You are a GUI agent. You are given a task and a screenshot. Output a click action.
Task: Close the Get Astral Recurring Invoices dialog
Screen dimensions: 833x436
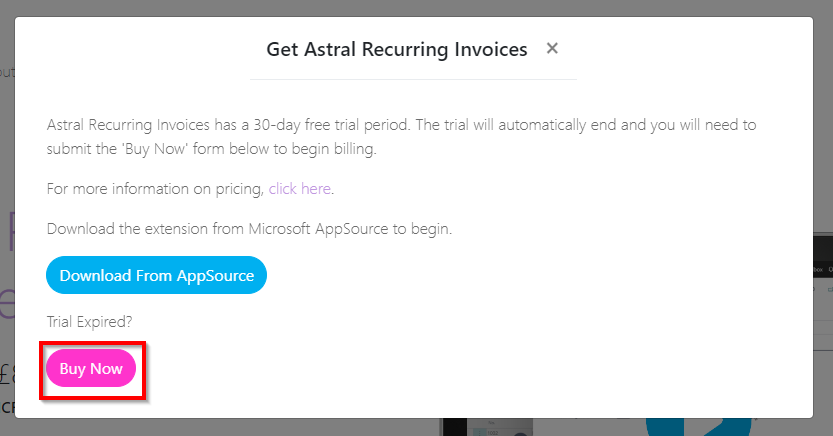click(552, 48)
